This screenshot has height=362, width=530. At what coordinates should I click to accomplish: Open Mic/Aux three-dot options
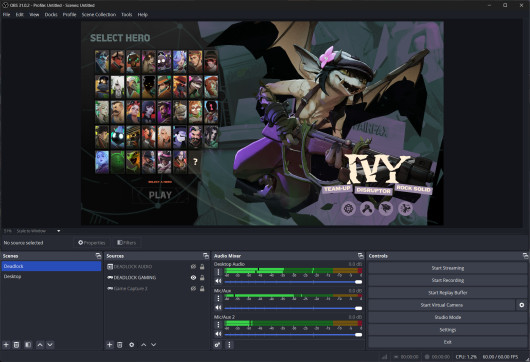pyautogui.click(x=218, y=298)
